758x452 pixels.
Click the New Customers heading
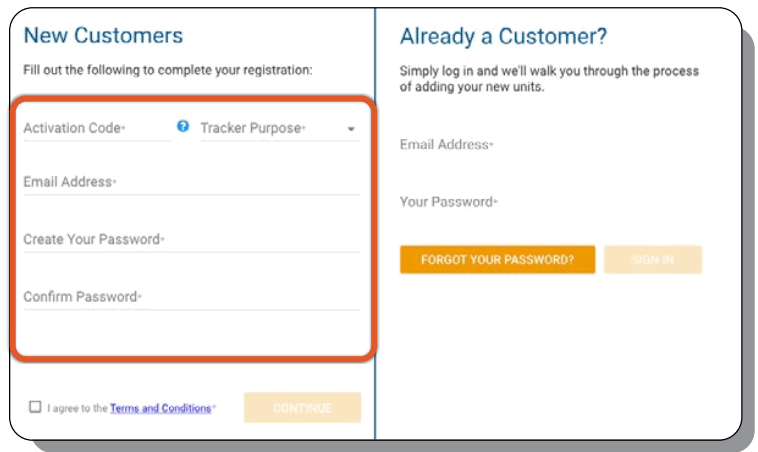[103, 36]
